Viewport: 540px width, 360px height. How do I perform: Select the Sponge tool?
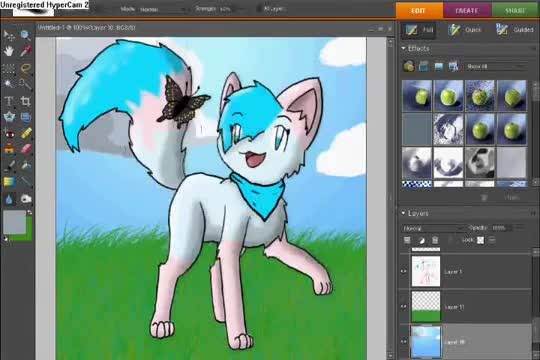pos(25,199)
